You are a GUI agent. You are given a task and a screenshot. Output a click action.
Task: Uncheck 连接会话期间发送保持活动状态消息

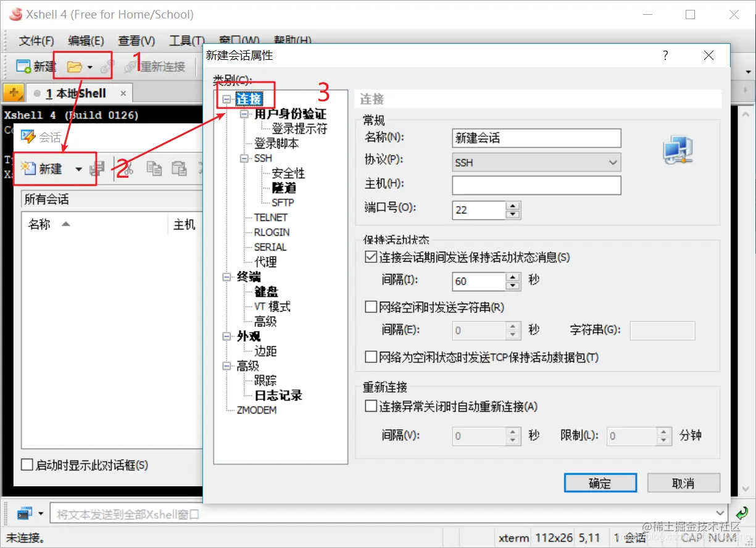371,257
